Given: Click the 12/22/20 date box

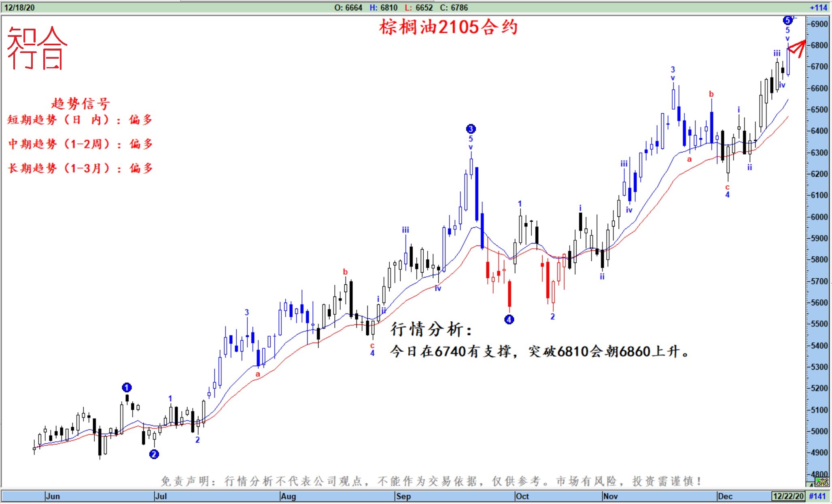Looking at the screenshot, I should tap(788, 496).
